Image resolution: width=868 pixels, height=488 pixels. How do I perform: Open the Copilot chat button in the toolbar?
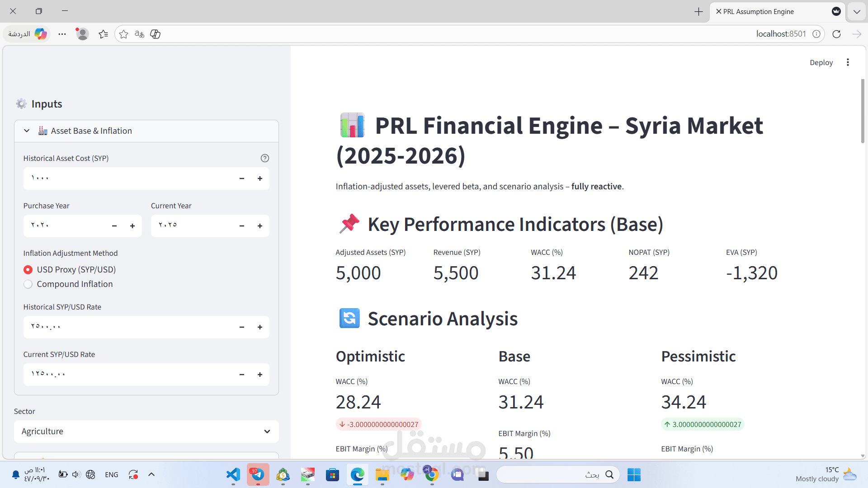28,34
